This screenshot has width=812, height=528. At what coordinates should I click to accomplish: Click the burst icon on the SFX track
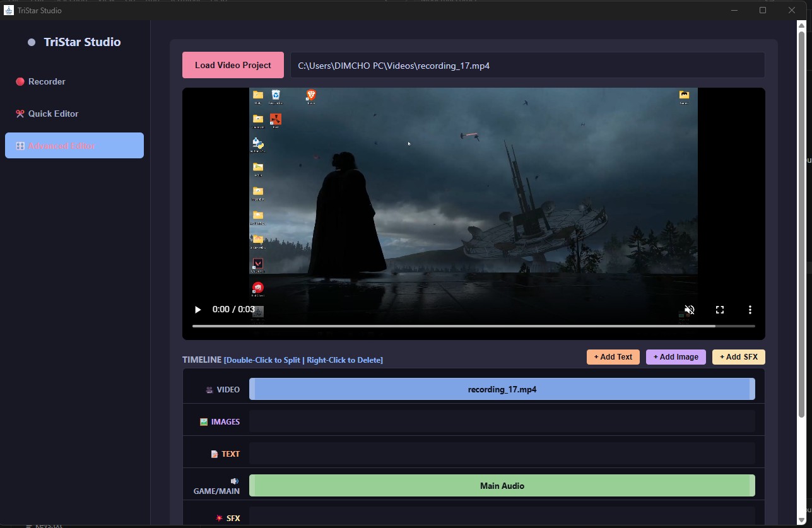(220, 519)
